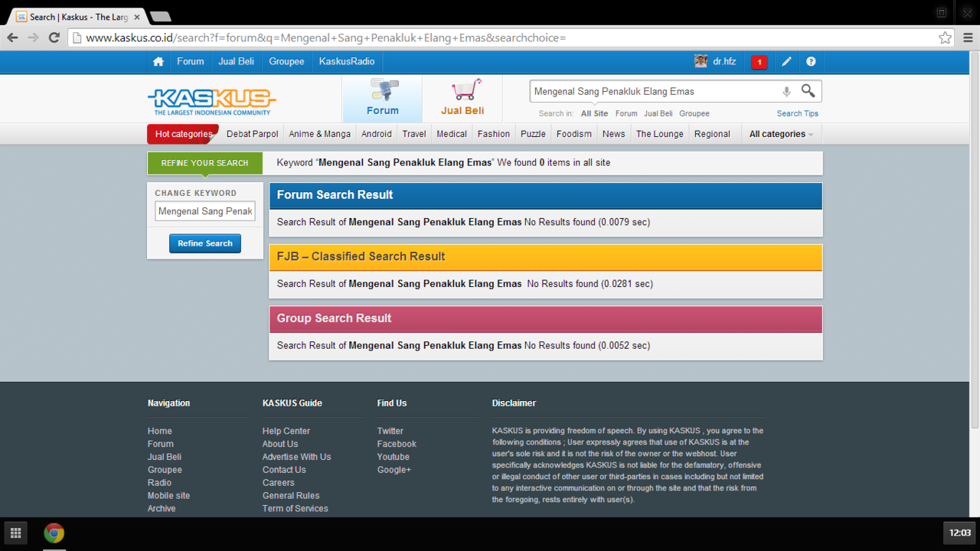The width and height of the screenshot is (980, 551).
Task: Click the Refine Your Search green header
Action: (x=204, y=163)
